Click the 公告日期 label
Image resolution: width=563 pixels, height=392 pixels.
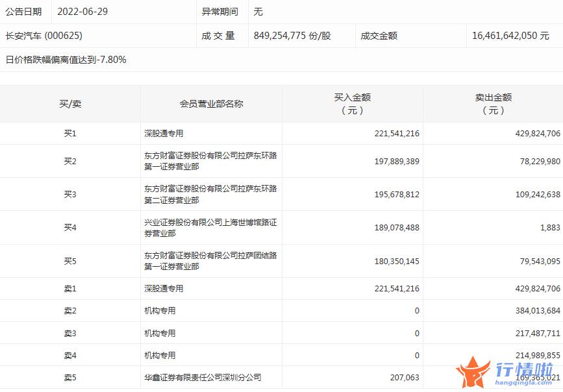tap(23, 12)
